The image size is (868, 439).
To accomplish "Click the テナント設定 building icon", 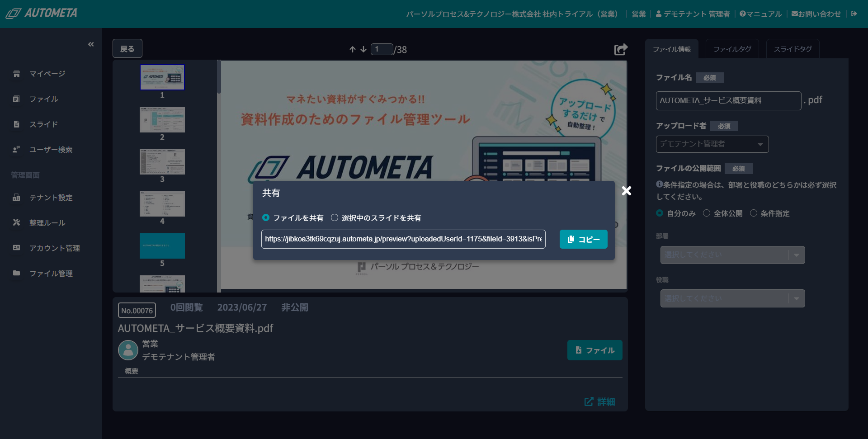I will 16,197.
